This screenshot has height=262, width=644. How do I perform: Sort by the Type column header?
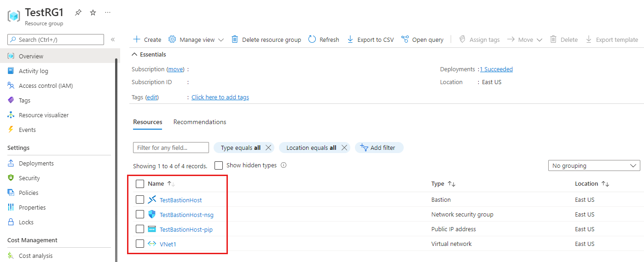click(x=443, y=183)
